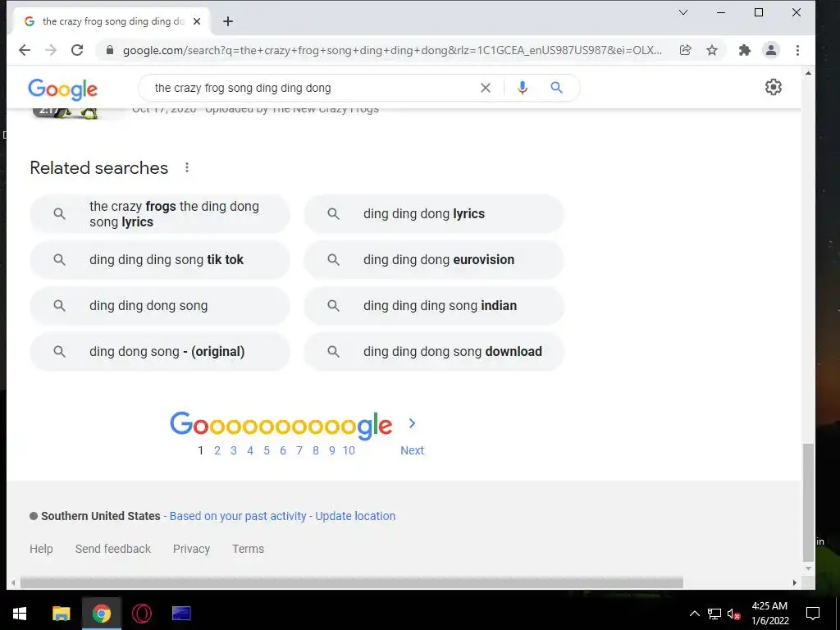Click the horizontal scrollbar thumb
Image resolution: width=840 pixels, height=630 pixels.
(x=351, y=582)
